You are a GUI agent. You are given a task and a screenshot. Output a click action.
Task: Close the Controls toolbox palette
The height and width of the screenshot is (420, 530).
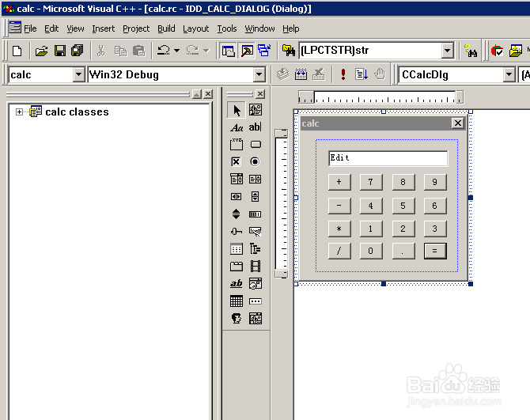260,94
